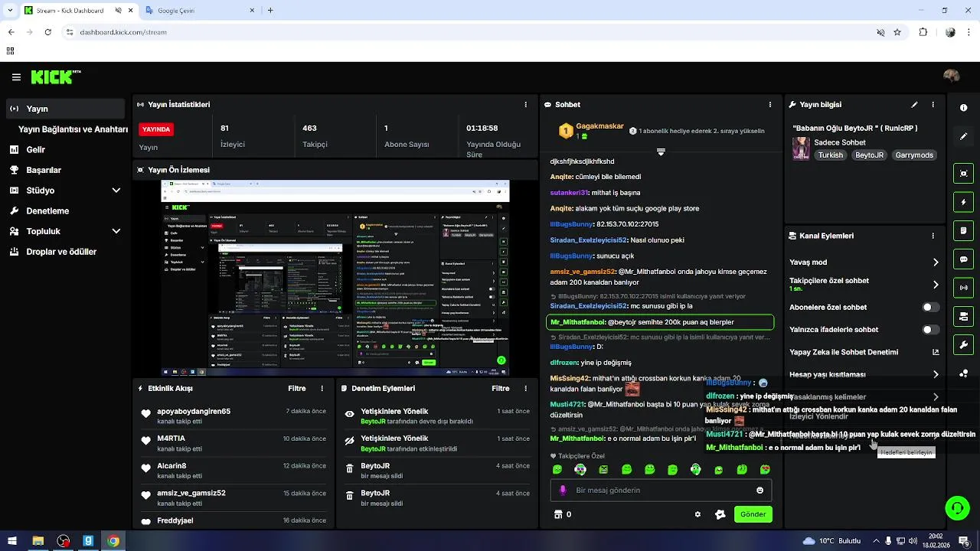This screenshot has width=980, height=551.
Task: Click username Mr_Mithatfanboi in highlighted chat message
Action: point(578,323)
